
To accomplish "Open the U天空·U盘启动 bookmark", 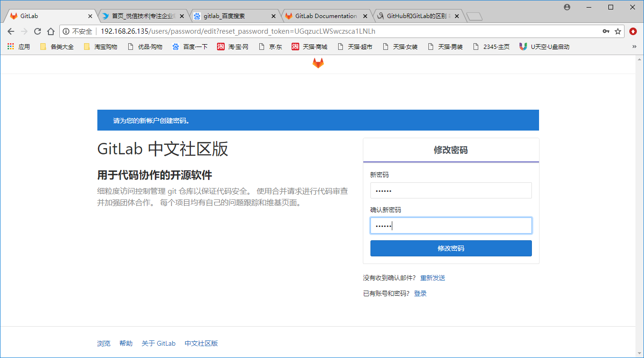I will click(x=544, y=47).
